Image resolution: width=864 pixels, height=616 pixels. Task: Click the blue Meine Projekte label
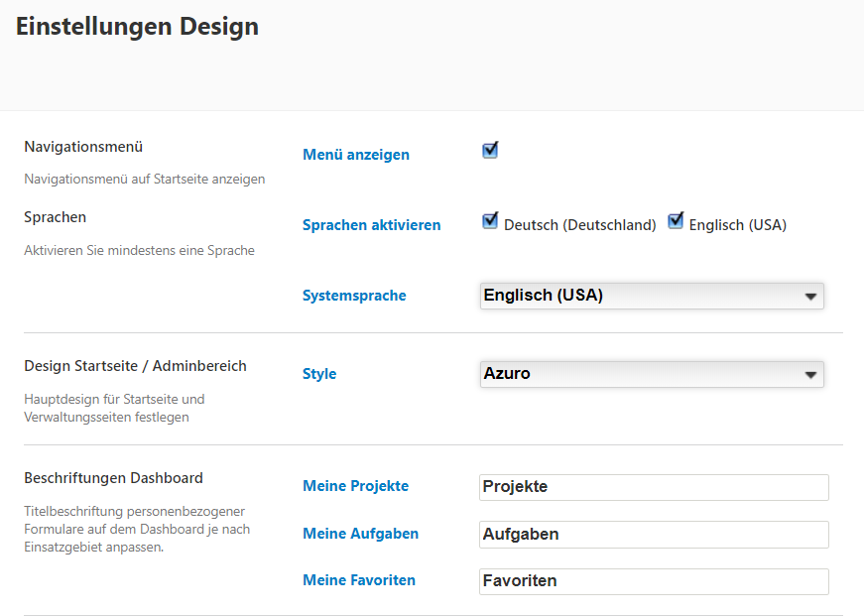pyautogui.click(x=355, y=486)
